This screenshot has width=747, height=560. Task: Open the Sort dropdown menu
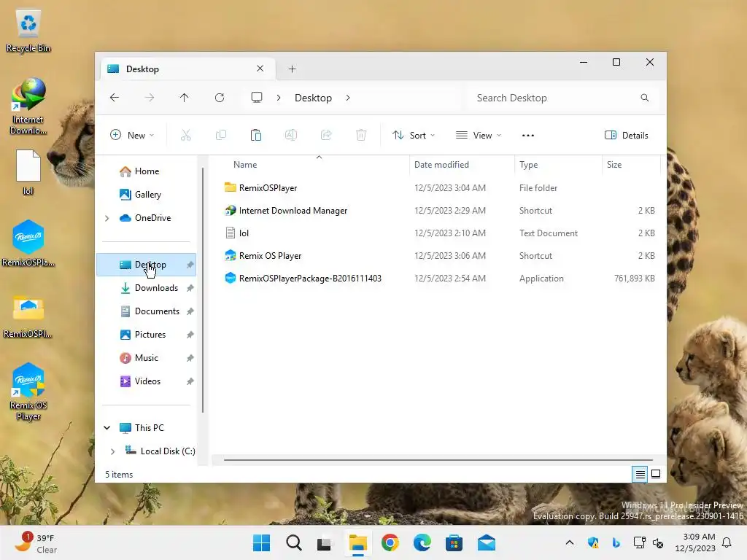(414, 135)
